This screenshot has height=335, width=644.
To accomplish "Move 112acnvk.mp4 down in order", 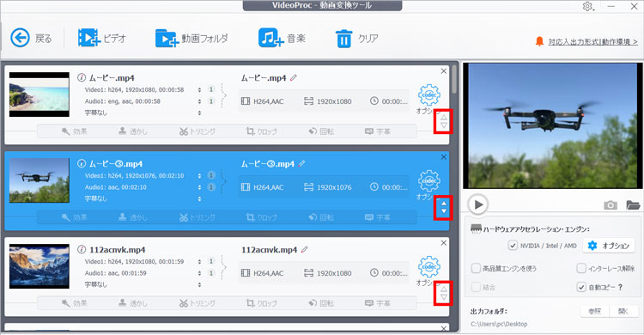I will click(444, 297).
